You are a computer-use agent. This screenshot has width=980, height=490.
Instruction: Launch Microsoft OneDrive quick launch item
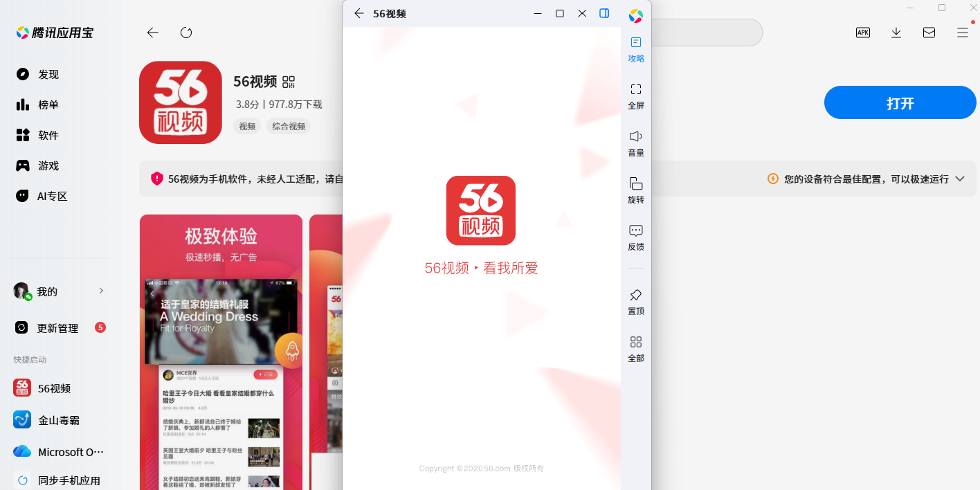59,452
